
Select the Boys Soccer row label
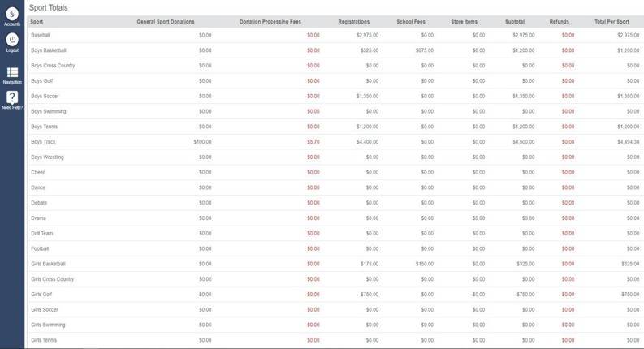pos(45,96)
